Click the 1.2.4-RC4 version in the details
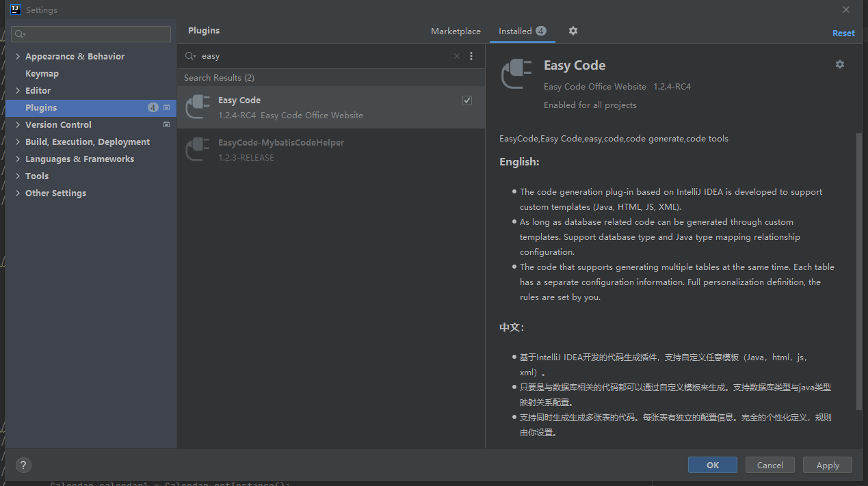The height and width of the screenshot is (486, 868). (672, 86)
